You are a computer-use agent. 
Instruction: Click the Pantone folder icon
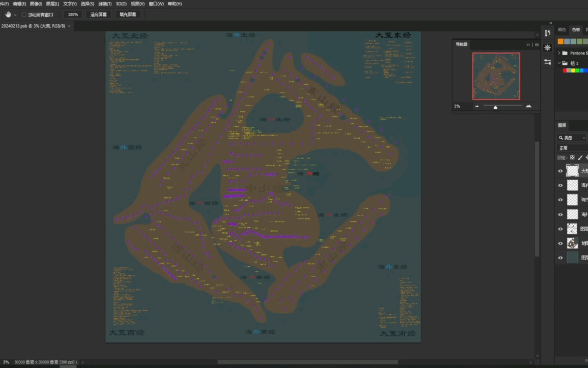click(x=565, y=53)
